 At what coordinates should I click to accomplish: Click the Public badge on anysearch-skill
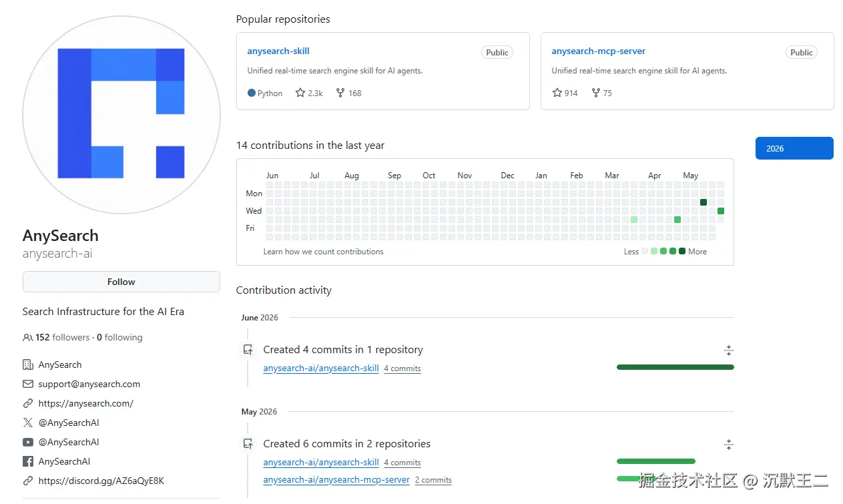point(497,53)
